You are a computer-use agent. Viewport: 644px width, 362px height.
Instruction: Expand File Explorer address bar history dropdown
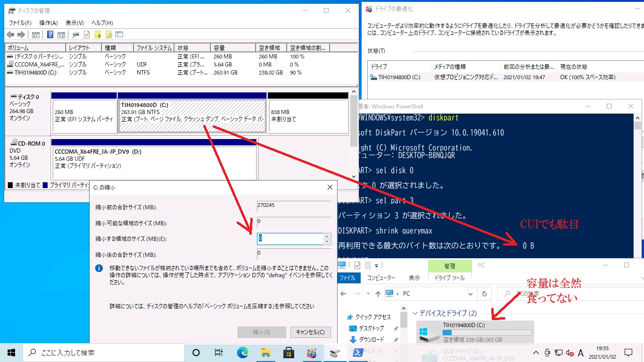(x=471, y=294)
